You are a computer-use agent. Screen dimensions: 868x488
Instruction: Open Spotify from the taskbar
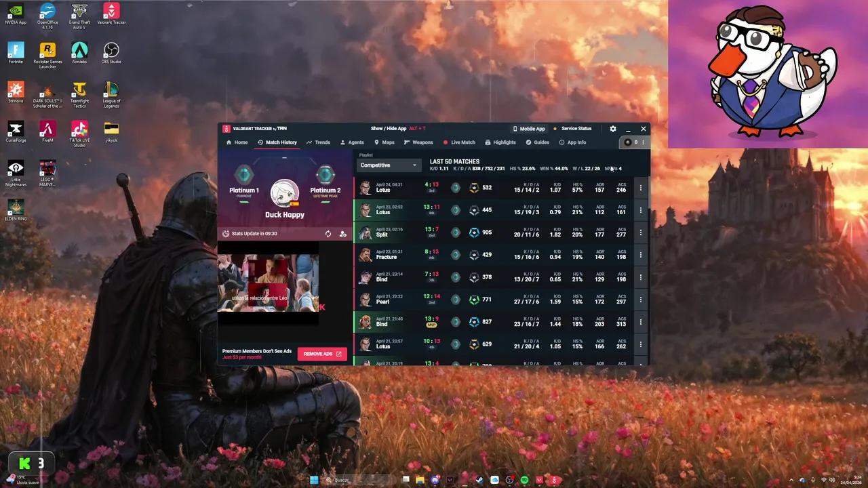click(524, 480)
